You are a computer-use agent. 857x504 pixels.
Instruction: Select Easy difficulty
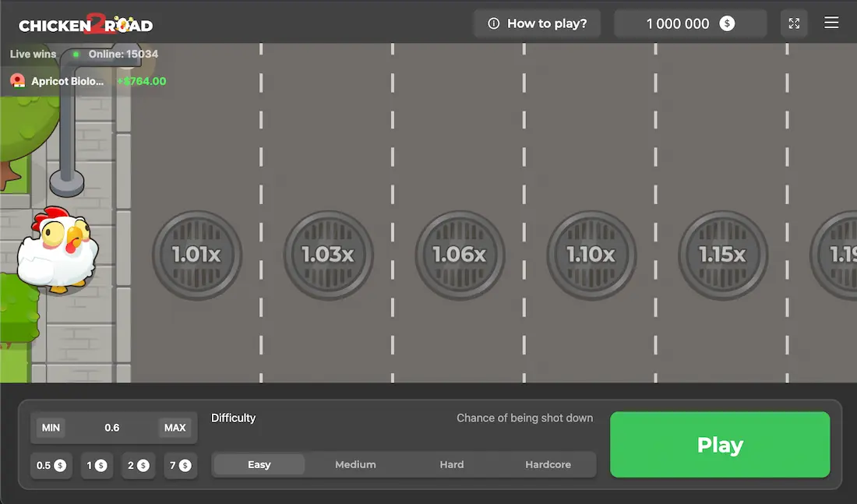click(x=258, y=463)
